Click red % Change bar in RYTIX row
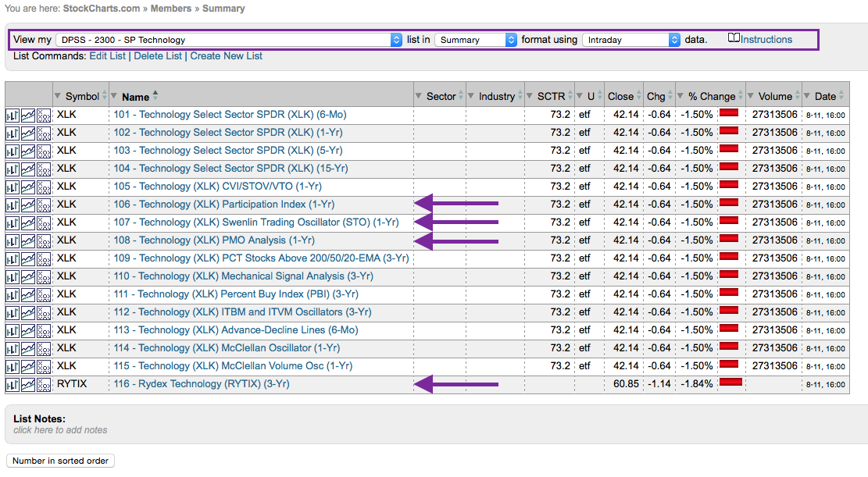The image size is (868, 477). click(x=730, y=383)
